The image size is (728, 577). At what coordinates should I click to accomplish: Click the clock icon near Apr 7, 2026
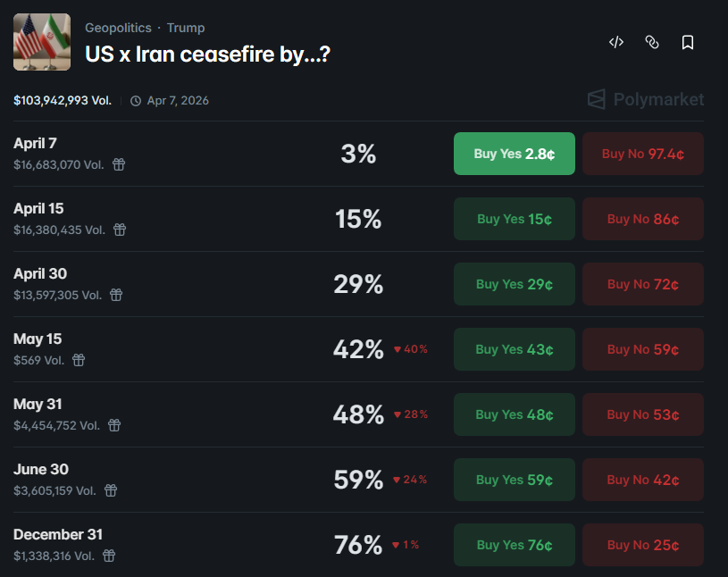coord(137,100)
